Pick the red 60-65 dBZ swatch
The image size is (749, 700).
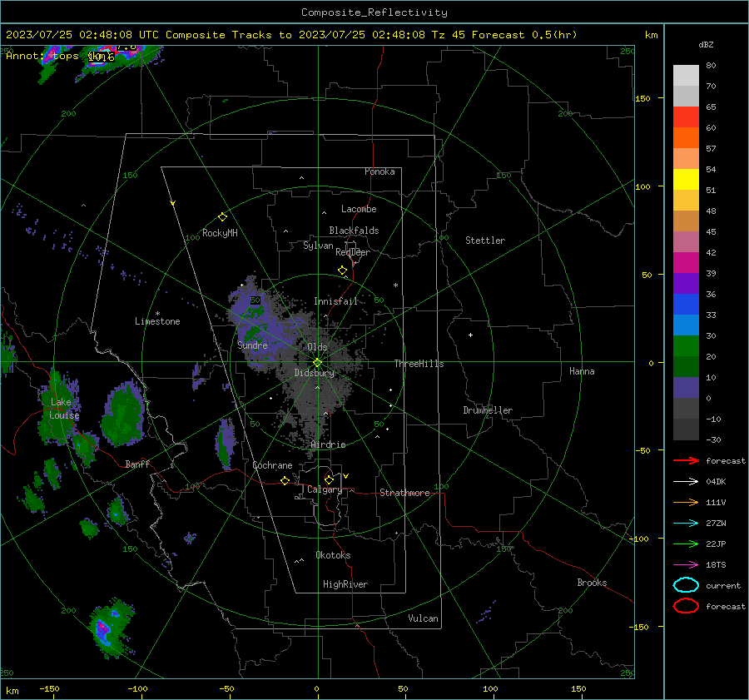click(x=686, y=117)
